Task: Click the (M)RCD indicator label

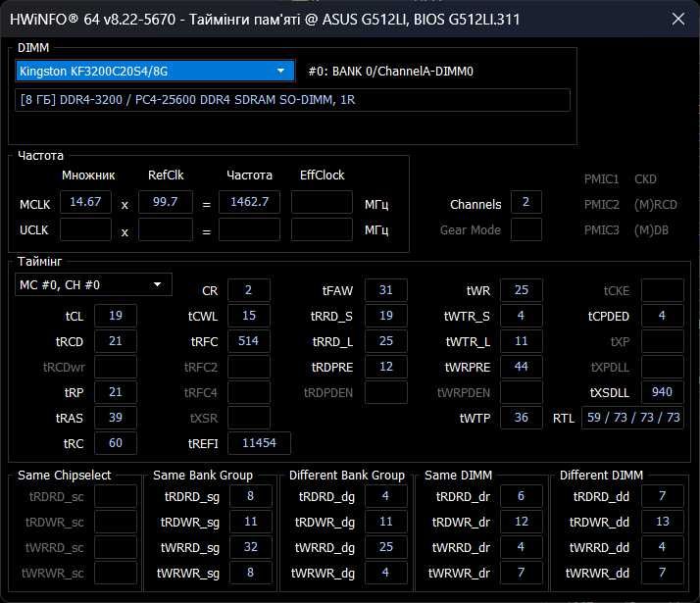Action: pyautogui.click(x=656, y=205)
